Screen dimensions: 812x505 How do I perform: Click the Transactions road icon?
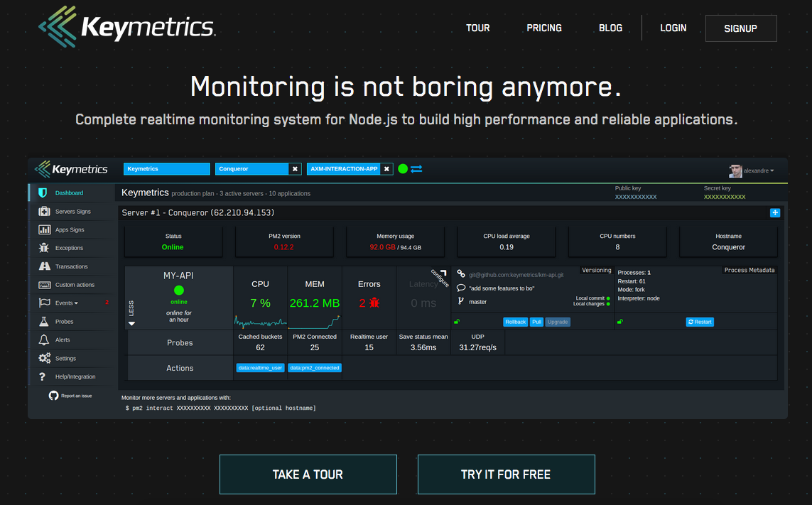(x=43, y=266)
